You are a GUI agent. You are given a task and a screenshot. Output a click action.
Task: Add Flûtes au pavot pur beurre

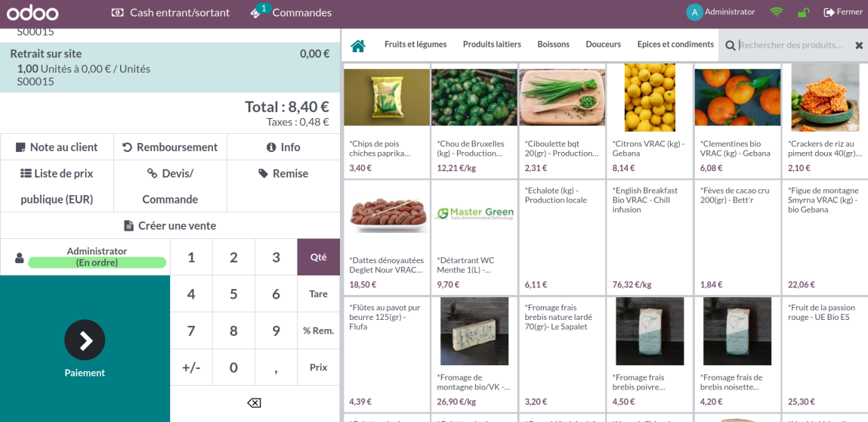pyautogui.click(x=386, y=354)
